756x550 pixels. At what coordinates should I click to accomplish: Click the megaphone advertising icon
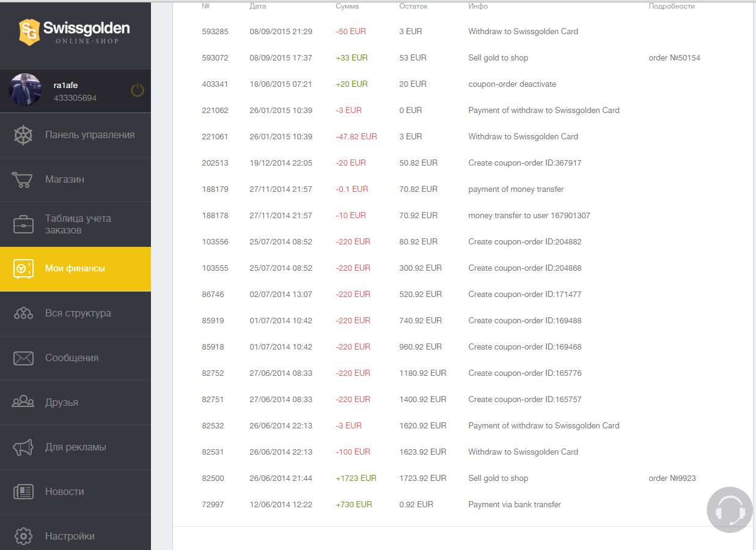(23, 447)
